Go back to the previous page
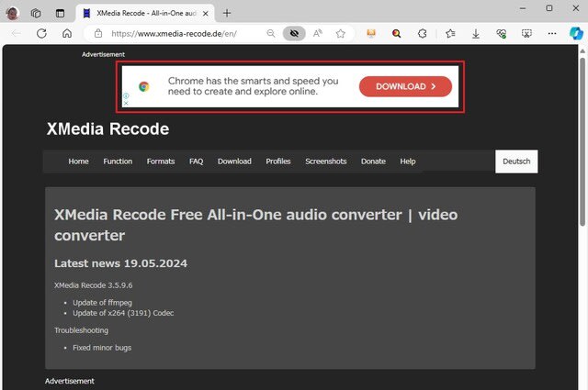Image resolution: width=588 pixels, height=390 pixels. pyautogui.click(x=17, y=34)
